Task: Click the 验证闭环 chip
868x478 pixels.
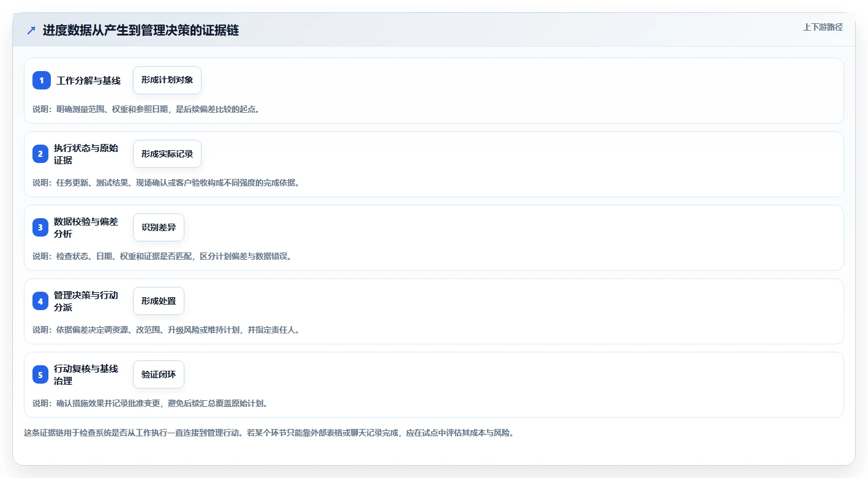Action: click(159, 374)
